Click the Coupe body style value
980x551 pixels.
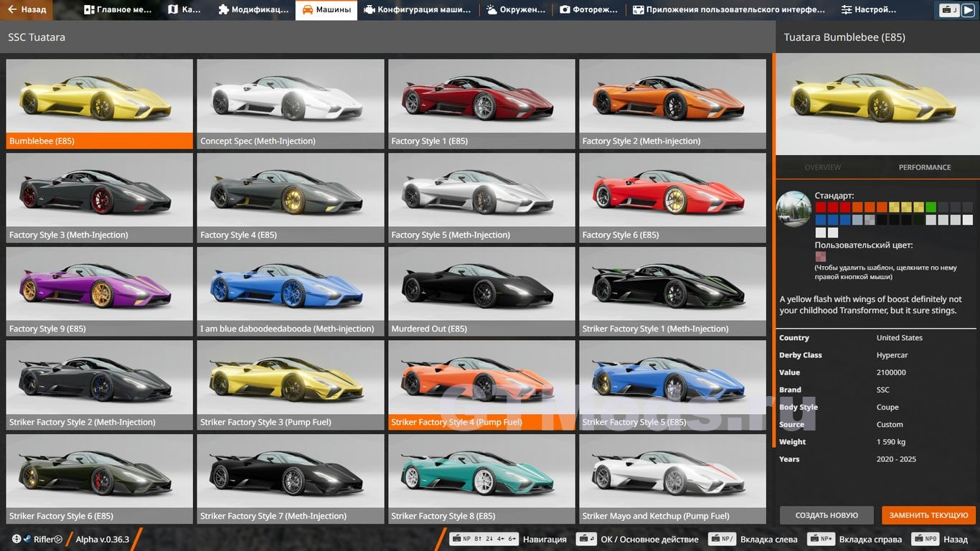888,408
